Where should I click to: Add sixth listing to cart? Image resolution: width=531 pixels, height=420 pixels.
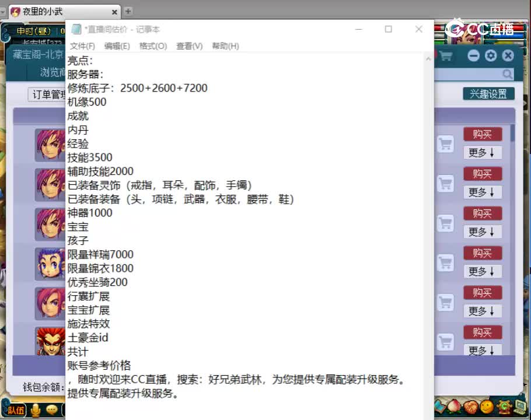point(445,342)
